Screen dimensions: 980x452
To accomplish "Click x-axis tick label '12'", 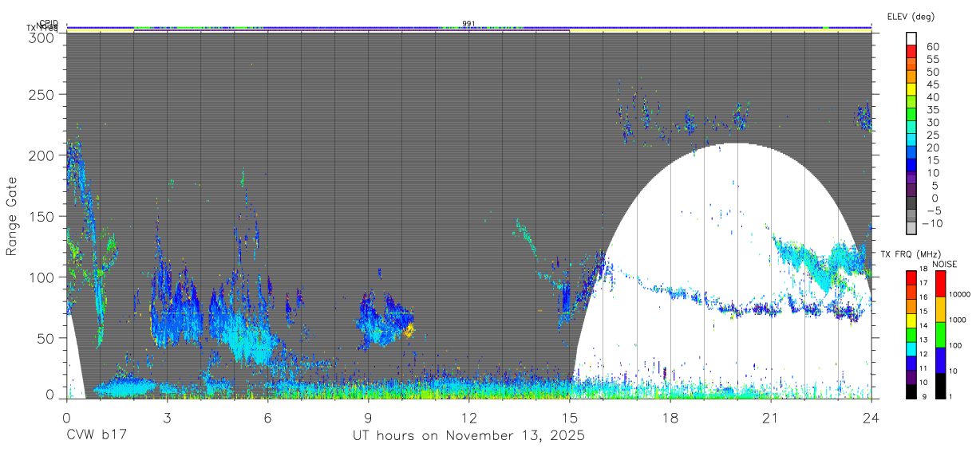I will coord(468,417).
